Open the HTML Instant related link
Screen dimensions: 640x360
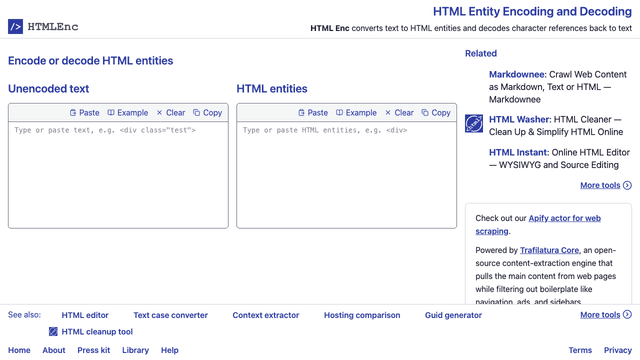click(519, 153)
